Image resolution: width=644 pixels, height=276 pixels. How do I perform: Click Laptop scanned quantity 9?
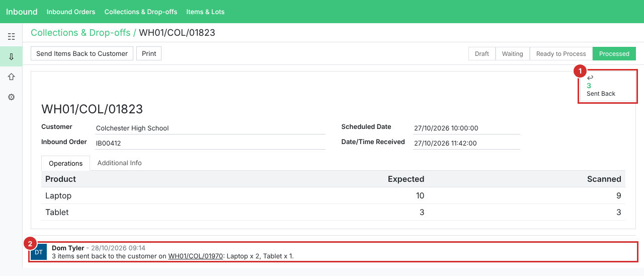[619, 195]
